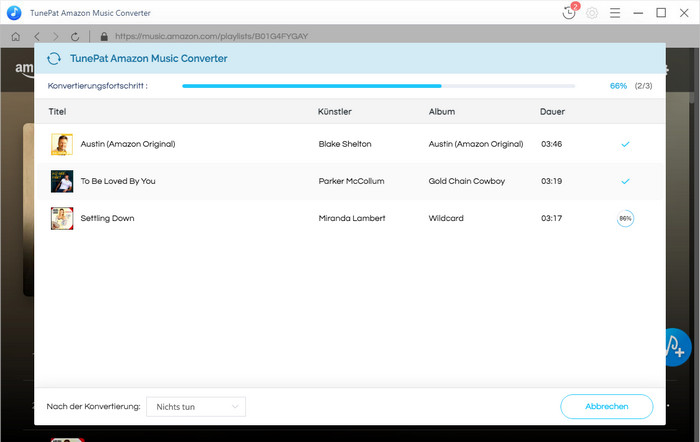Reload the page with refresh icon

coord(75,37)
